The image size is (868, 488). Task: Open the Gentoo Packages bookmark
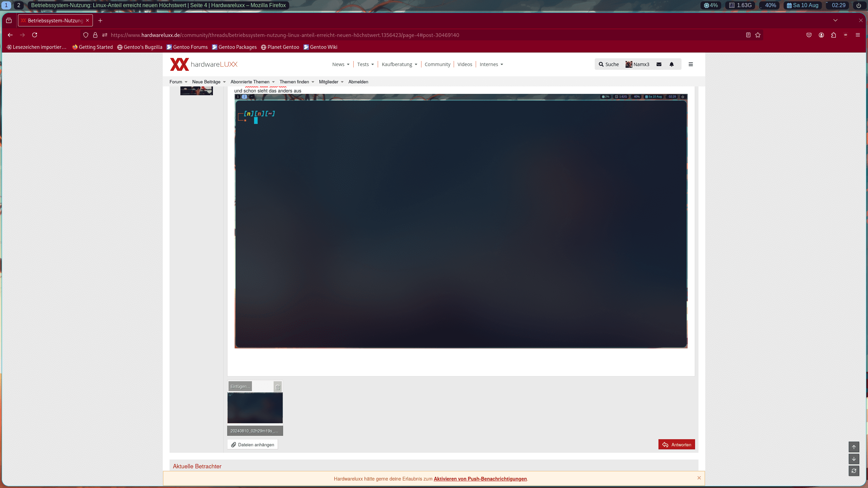tap(234, 47)
